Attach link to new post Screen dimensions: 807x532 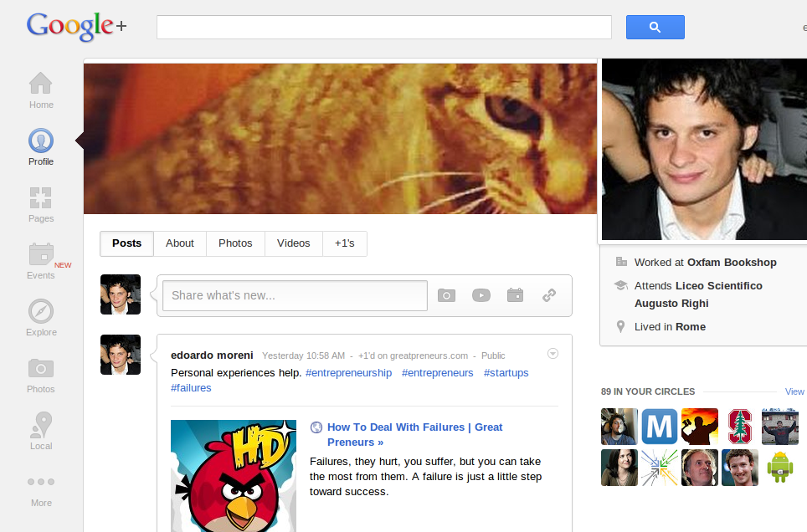pos(549,295)
